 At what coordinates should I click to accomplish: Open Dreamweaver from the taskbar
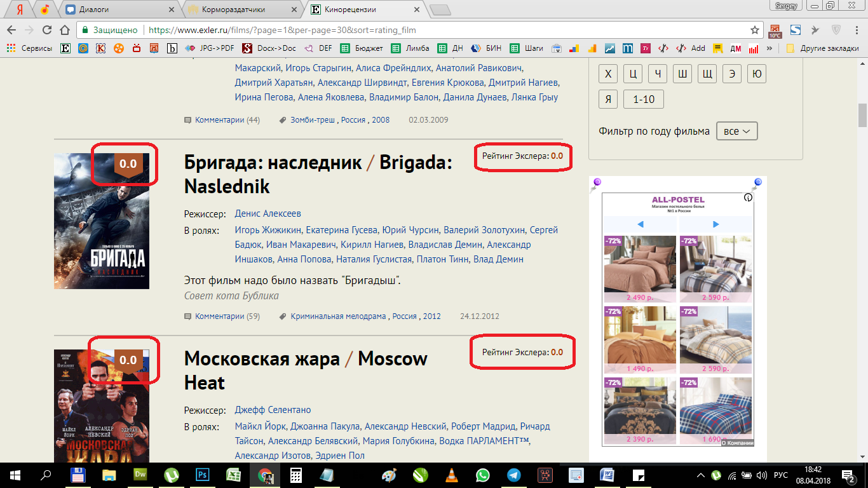[140, 475]
